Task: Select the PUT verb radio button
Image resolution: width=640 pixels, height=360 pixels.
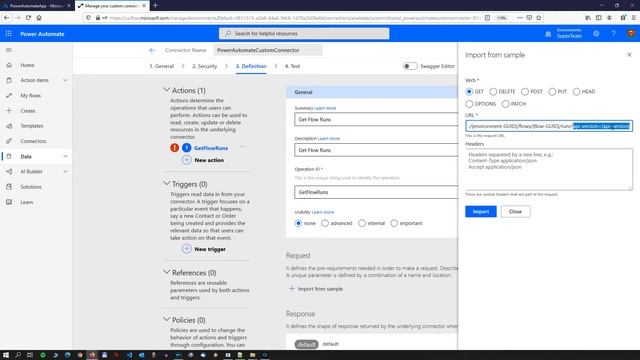Action: pyautogui.click(x=552, y=91)
